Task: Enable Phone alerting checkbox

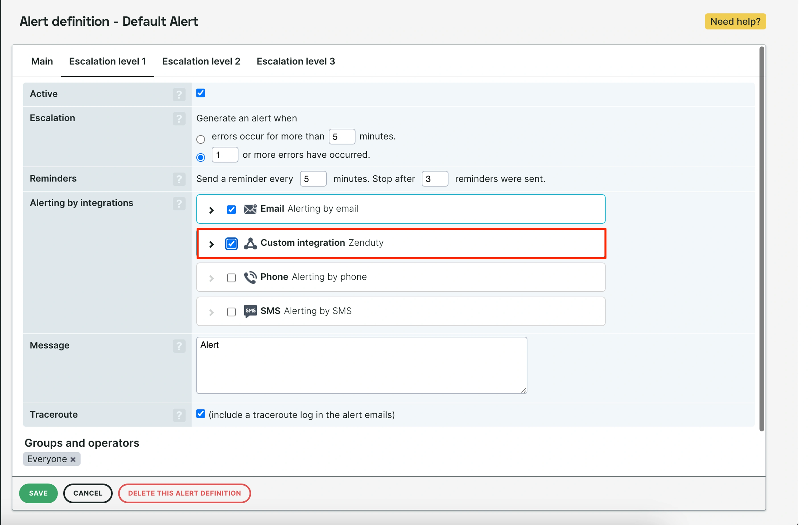Action: click(231, 278)
